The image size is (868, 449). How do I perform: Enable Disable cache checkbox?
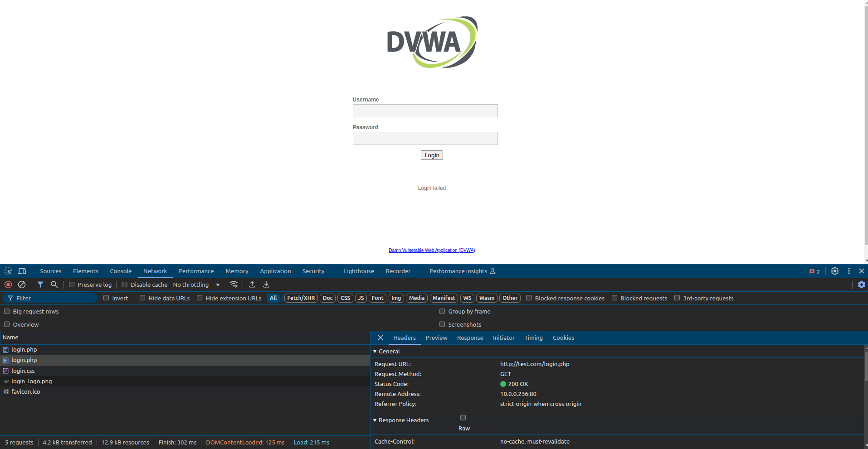point(125,285)
